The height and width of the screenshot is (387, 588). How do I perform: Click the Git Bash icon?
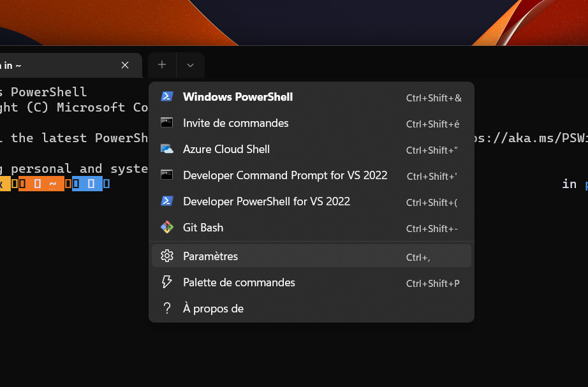tap(167, 228)
